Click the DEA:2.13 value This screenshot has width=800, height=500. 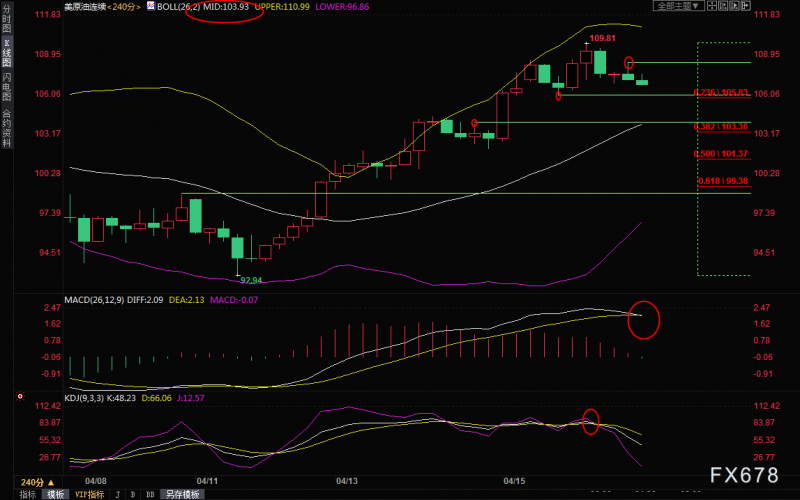click(186, 299)
